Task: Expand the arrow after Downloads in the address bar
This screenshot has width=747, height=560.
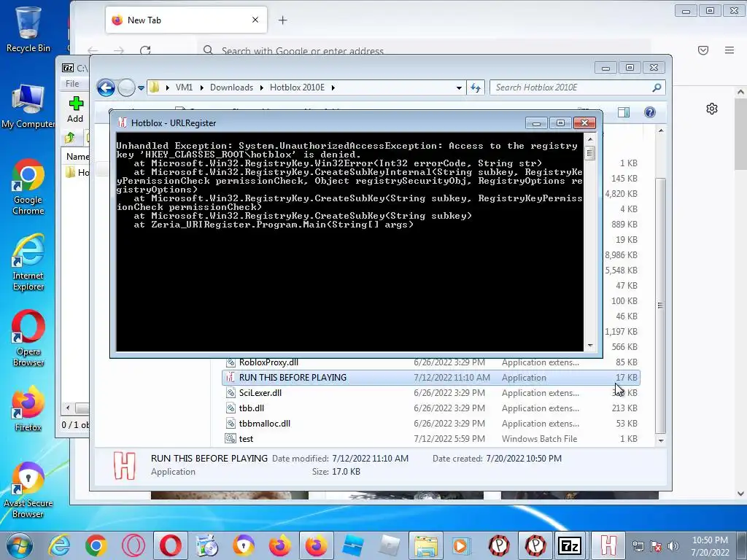Action: coord(262,87)
